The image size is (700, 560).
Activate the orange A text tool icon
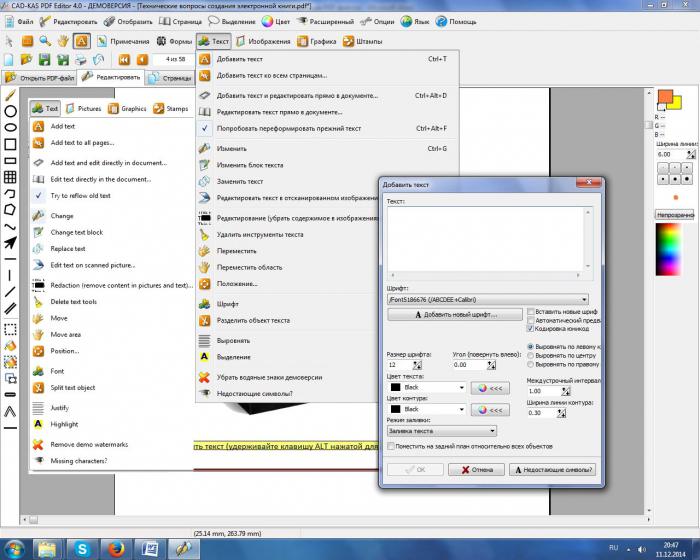pyautogui.click(x=81, y=41)
